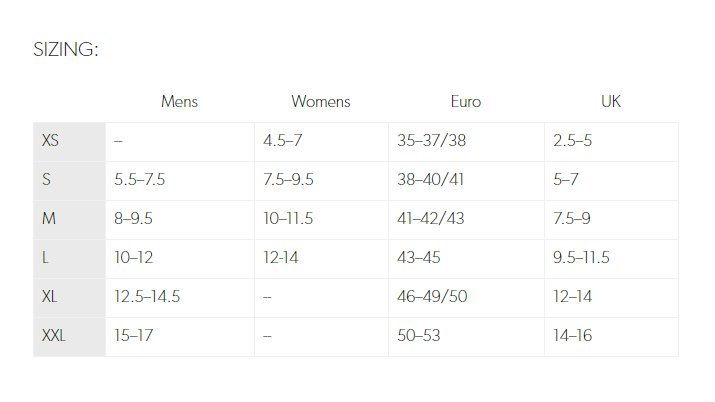This screenshot has width=715, height=402.
Task: Select the XL size row label
Action: (x=51, y=297)
